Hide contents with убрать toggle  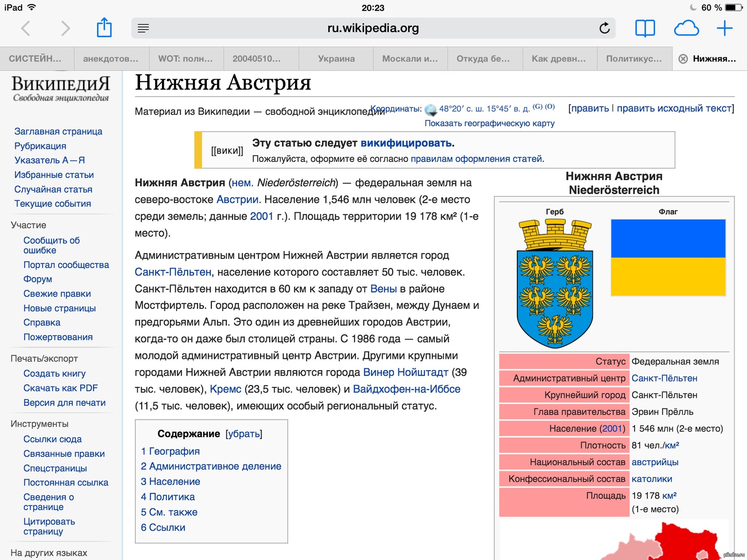click(x=244, y=434)
